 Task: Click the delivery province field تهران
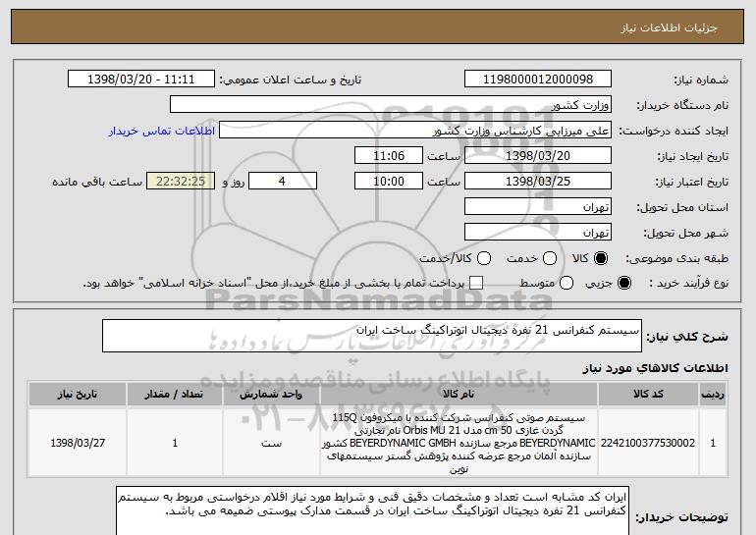point(538,207)
